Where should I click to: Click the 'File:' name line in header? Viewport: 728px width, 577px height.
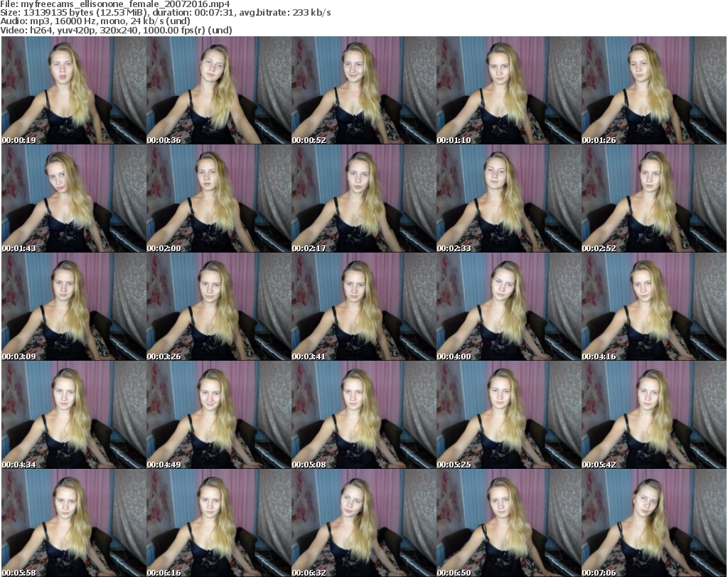[x=115, y=4]
